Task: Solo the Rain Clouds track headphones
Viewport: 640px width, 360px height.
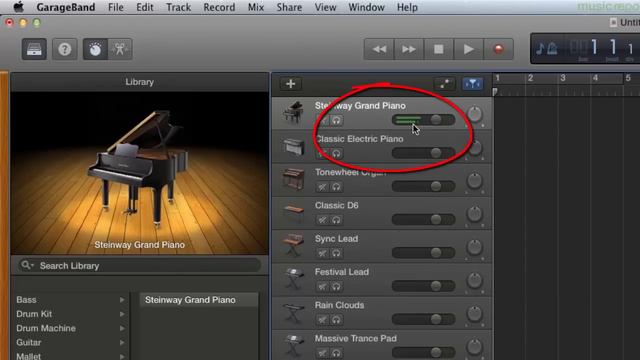Action: (x=336, y=320)
